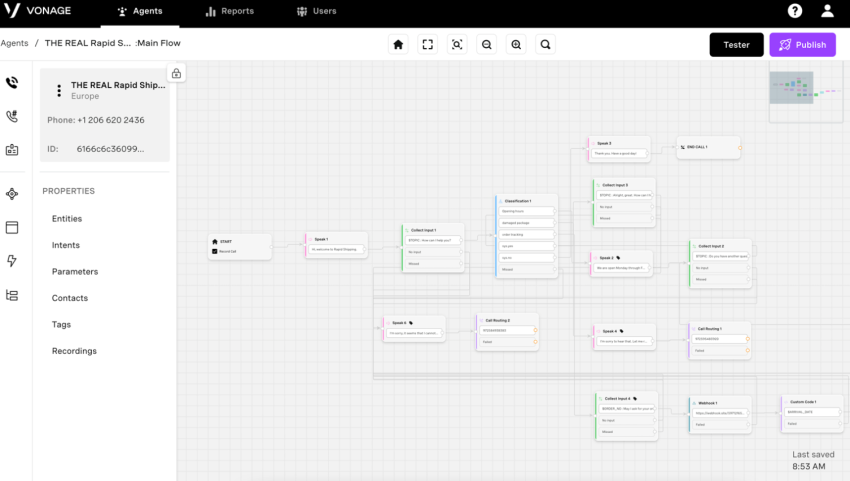Toggle the canvas lock icon
The height and width of the screenshot is (481, 850).
click(x=176, y=73)
